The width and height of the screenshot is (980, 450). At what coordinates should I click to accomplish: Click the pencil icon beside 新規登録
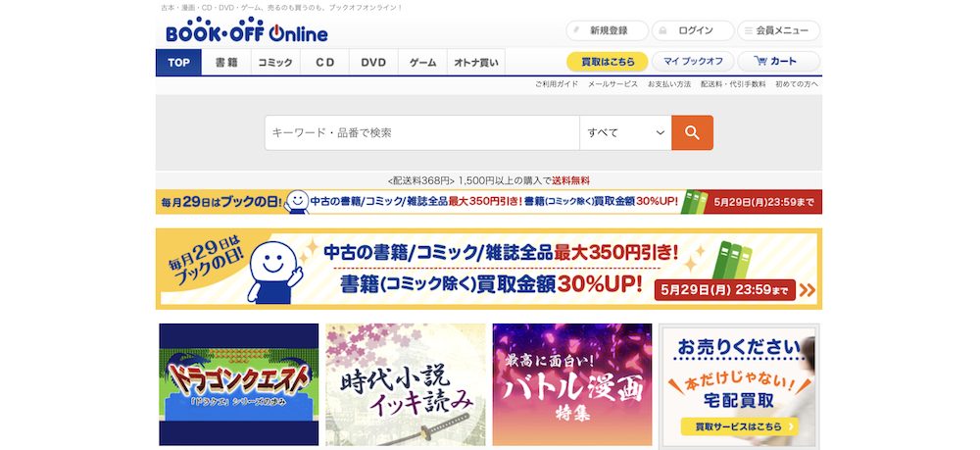point(576,30)
